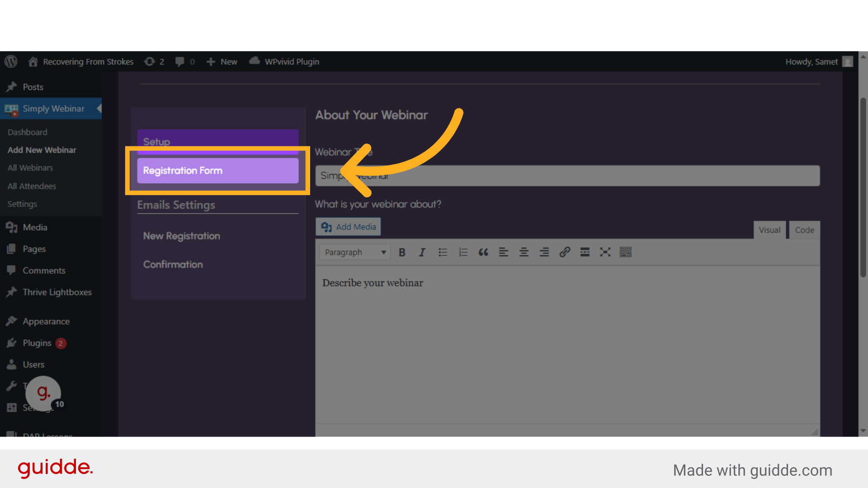Click the Tools wrench icon

tap(11, 386)
